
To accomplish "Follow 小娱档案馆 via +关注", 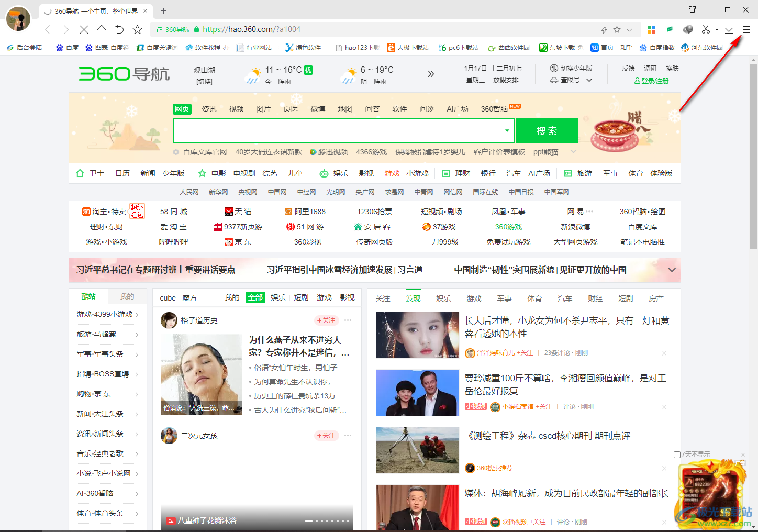I will pos(543,407).
